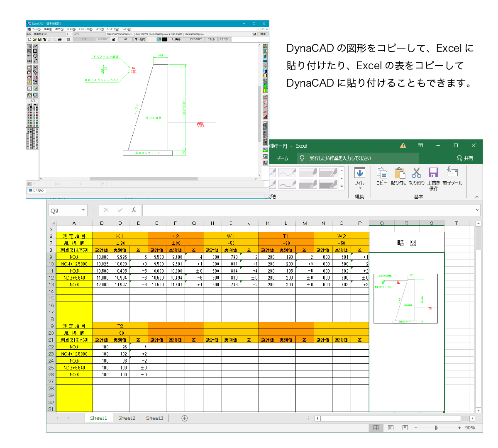Open the ファイル(F) menu in DynaCAD

pyautogui.click(x=36, y=29)
